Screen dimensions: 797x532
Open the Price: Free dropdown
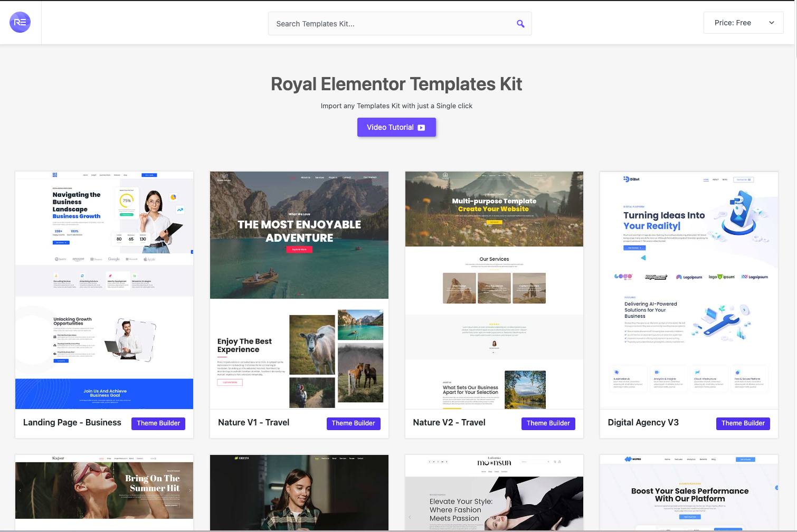click(x=743, y=23)
